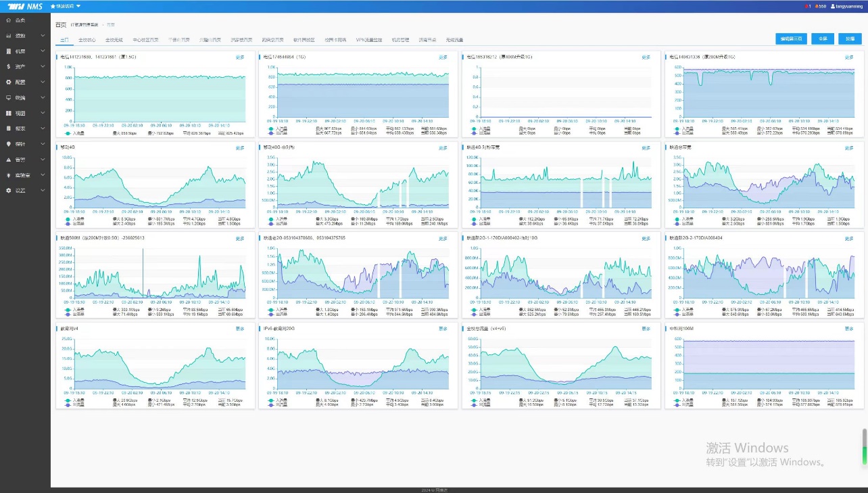
Task: Switch to the 全校无线 tab
Action: click(x=114, y=40)
